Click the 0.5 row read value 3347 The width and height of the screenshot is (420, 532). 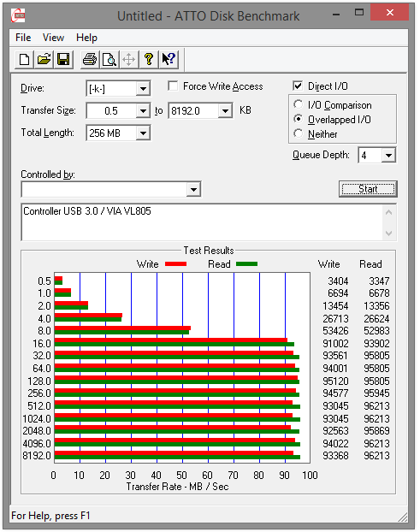click(379, 281)
